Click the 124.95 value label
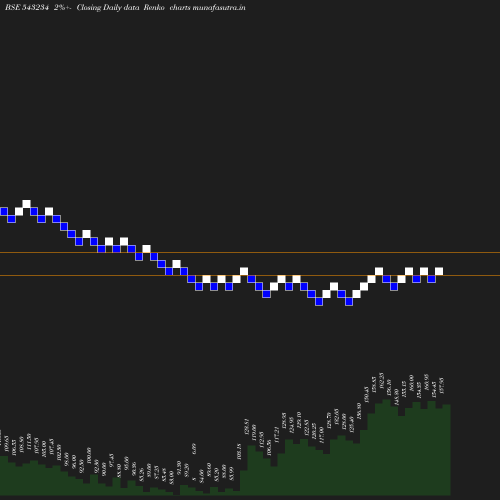The image size is (500, 500). click(x=292, y=425)
